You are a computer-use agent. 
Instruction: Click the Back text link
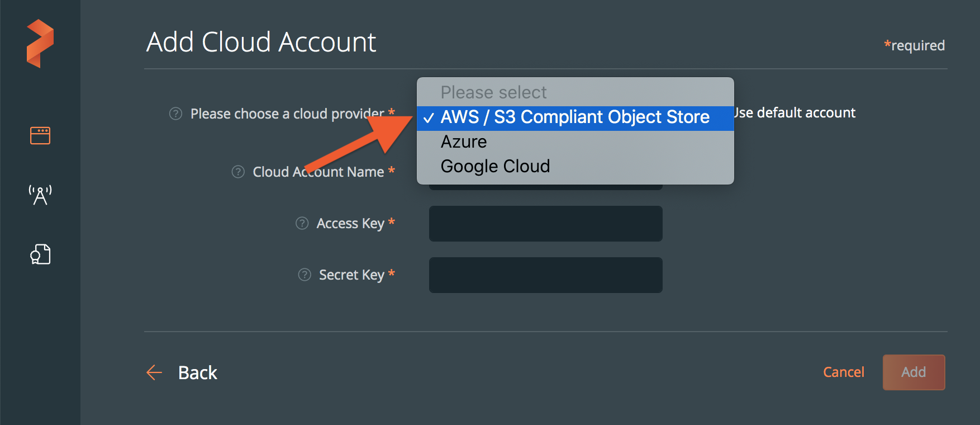click(197, 372)
